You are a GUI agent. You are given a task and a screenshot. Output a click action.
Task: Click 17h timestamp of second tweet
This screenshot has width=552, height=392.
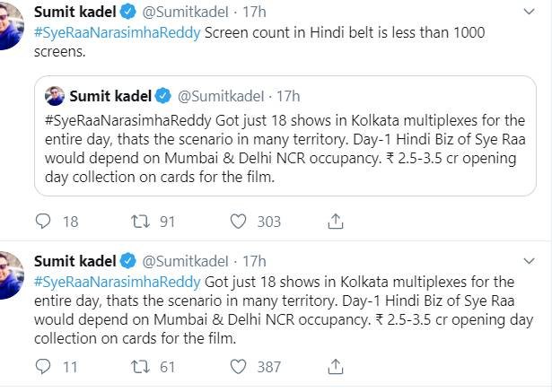(254, 261)
